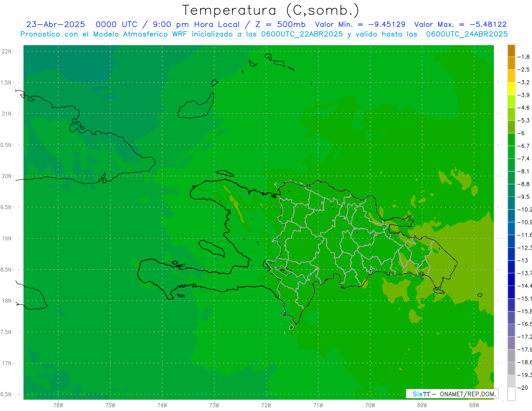532x411 pixels.
Task: Click the colorbar value '-2.5'
Action: (524, 70)
